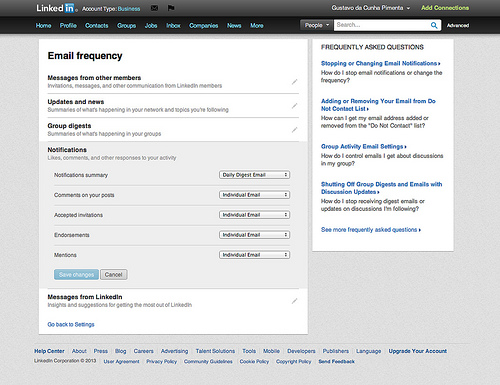This screenshot has height=385, width=500.
Task: Open Mentions email dropdown
Action: 254,255
